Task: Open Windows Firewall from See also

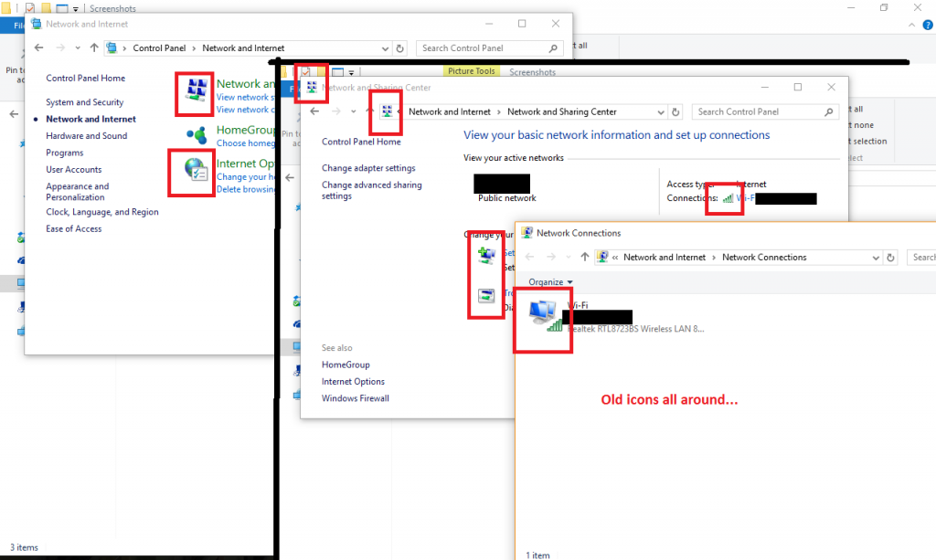Action: [x=356, y=398]
